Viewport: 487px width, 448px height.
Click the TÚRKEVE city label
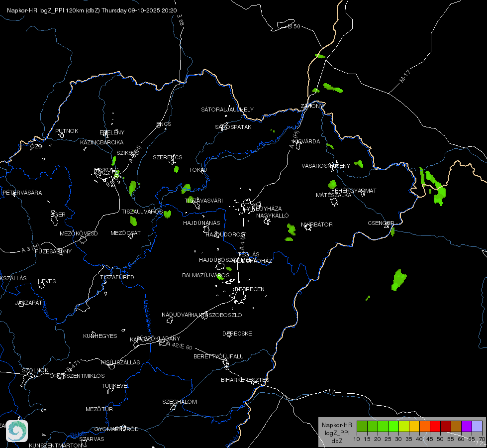(115, 386)
